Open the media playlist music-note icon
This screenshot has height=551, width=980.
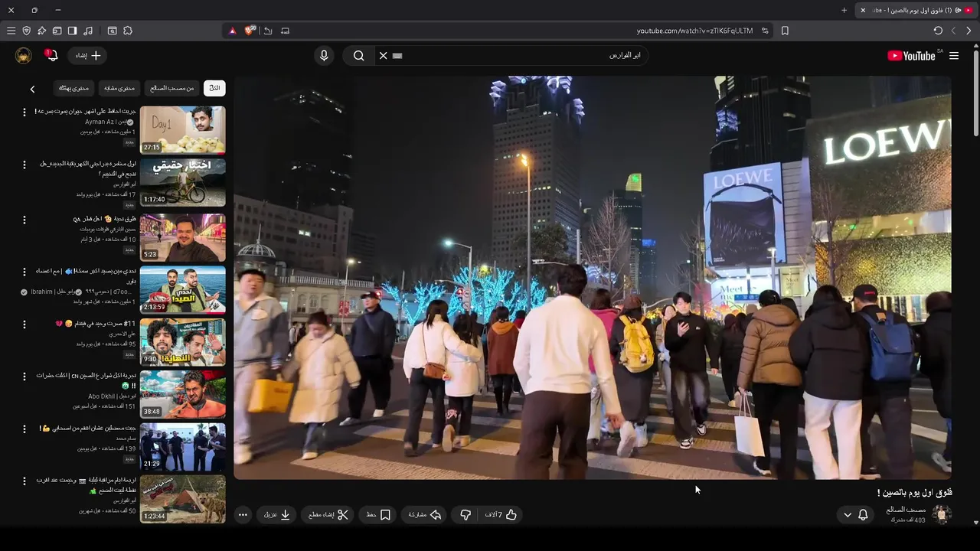pos(88,31)
